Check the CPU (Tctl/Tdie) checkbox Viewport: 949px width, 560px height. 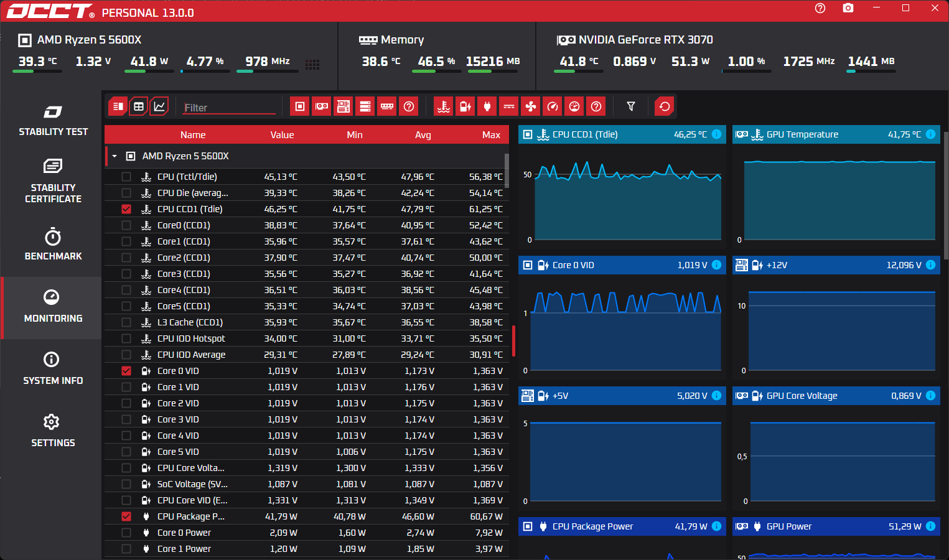pyautogui.click(x=126, y=177)
